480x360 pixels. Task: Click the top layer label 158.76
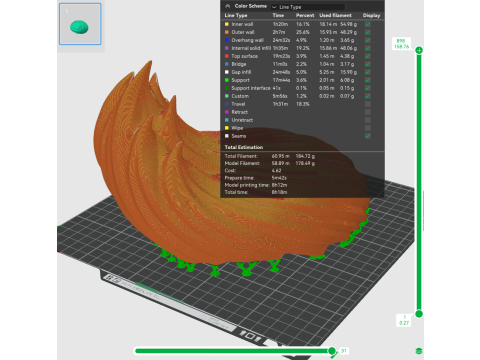click(401, 47)
